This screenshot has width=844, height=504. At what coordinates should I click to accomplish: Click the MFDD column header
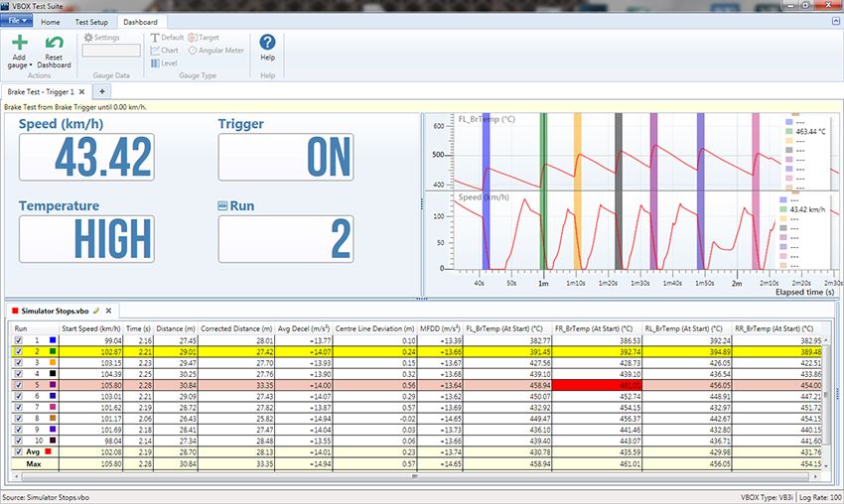[x=440, y=328]
